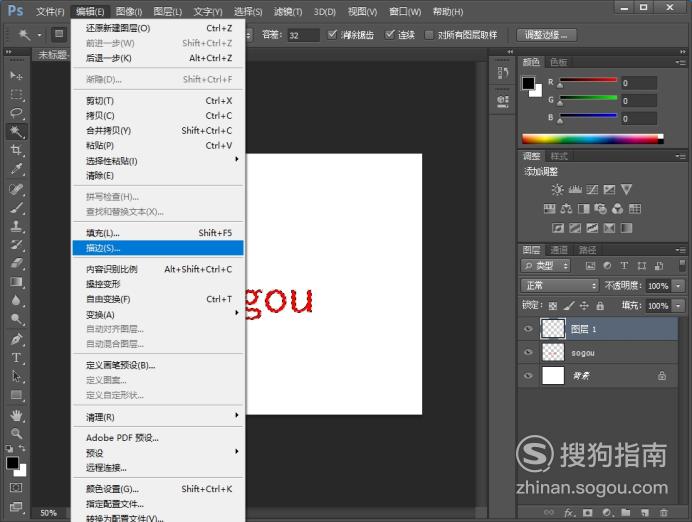Enable sample all layers checkbox
The image size is (692, 522).
click(429, 35)
